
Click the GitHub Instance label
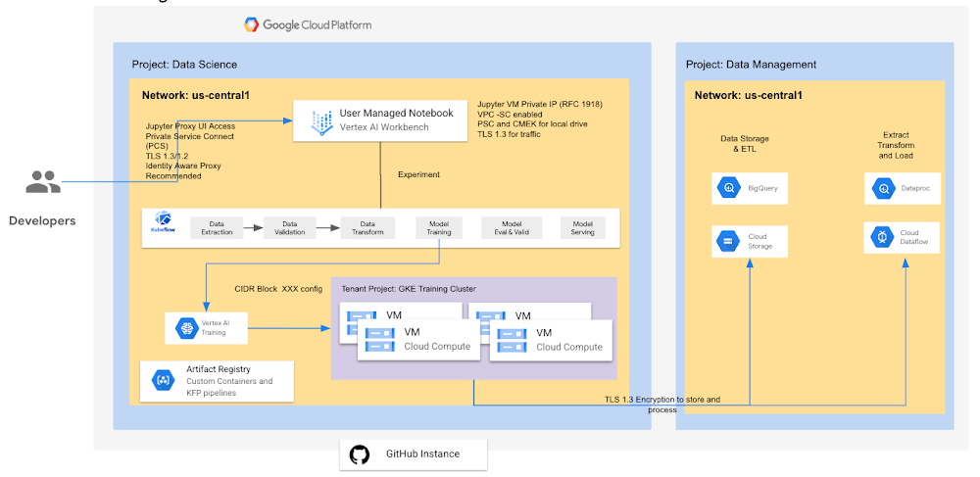[422, 453]
